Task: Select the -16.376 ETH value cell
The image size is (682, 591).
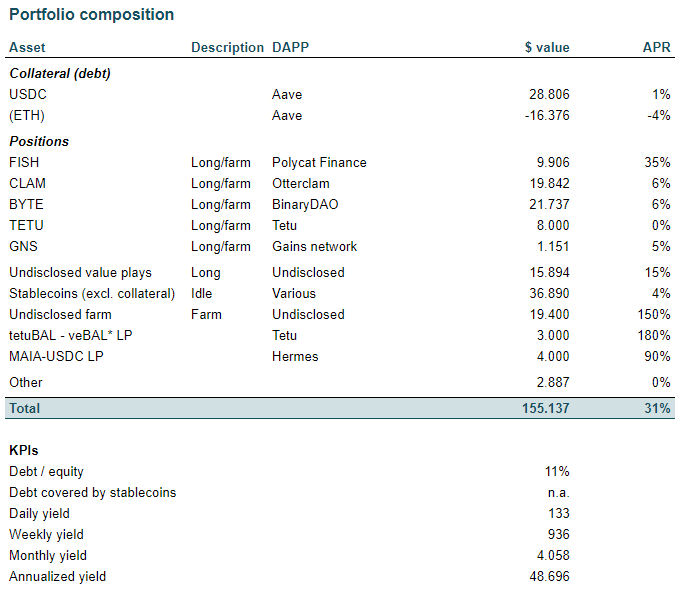Action: click(x=547, y=116)
